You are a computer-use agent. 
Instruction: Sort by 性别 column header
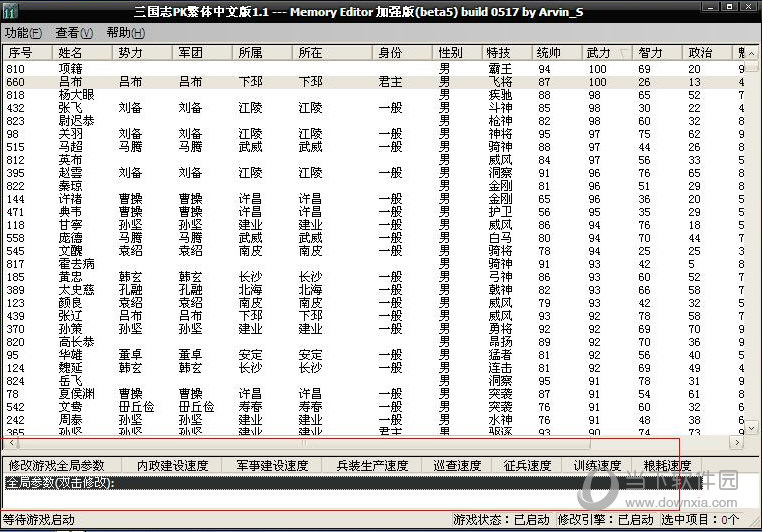[x=457, y=52]
